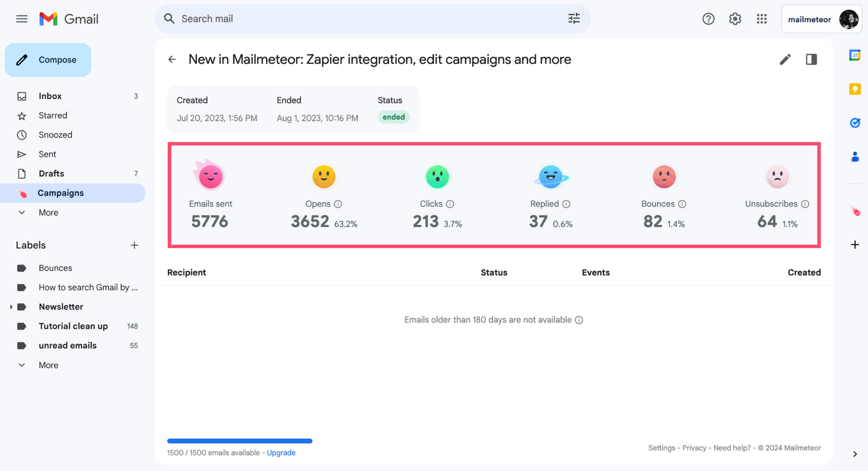This screenshot has height=471, width=868.
Task: Click the Events column header
Action: pyautogui.click(x=595, y=273)
